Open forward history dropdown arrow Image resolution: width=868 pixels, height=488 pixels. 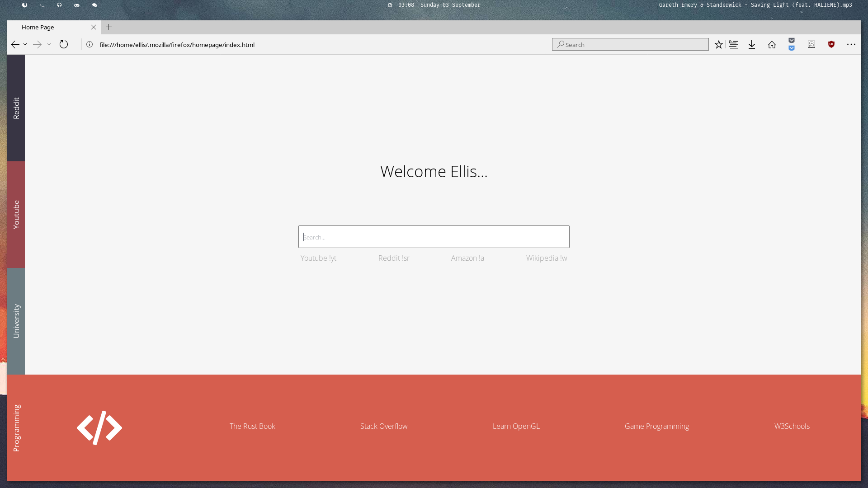[x=49, y=44]
